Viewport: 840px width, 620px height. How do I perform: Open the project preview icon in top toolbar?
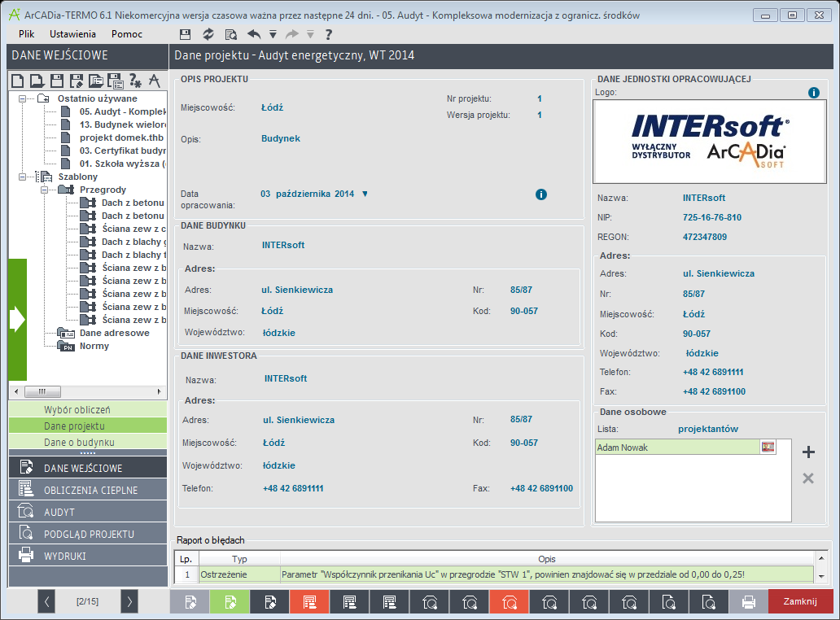pos(231,34)
